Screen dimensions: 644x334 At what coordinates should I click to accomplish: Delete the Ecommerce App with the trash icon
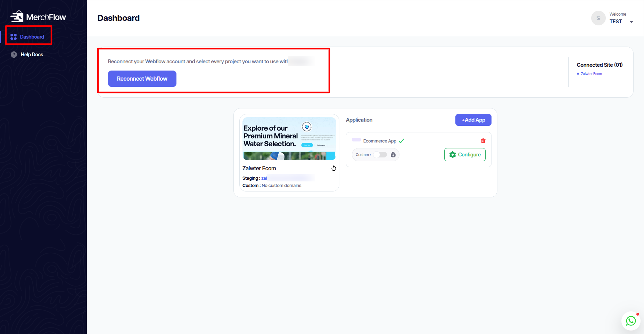(483, 141)
